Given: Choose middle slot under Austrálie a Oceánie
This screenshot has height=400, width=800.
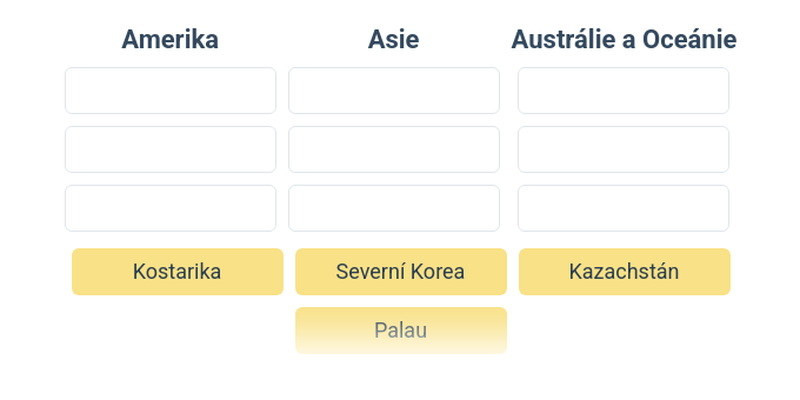Looking at the screenshot, I should [623, 149].
